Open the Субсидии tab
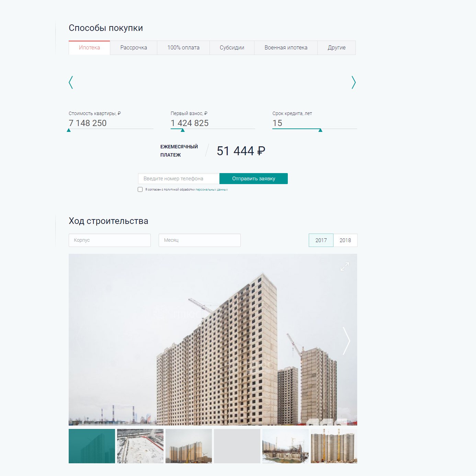 [232, 48]
